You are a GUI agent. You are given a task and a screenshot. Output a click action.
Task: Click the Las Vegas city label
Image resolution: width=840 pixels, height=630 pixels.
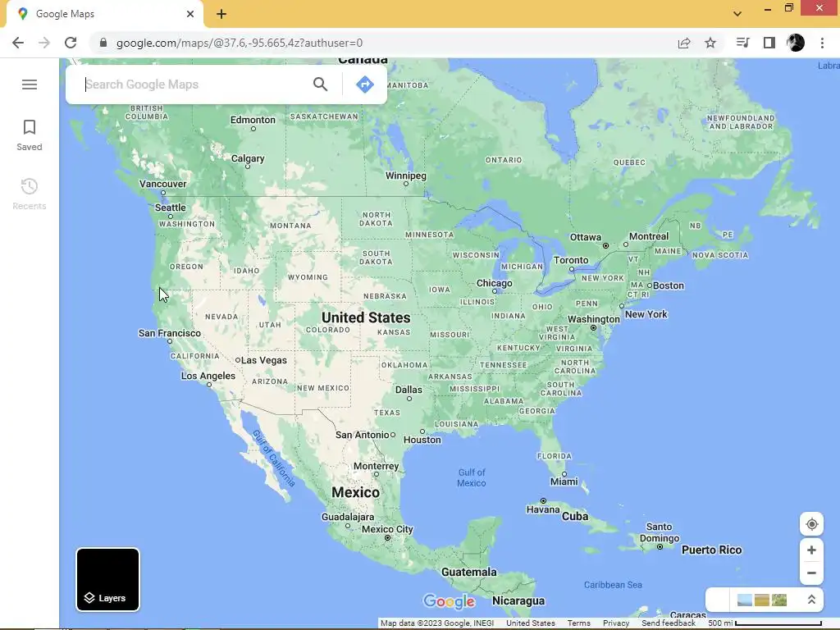point(263,360)
